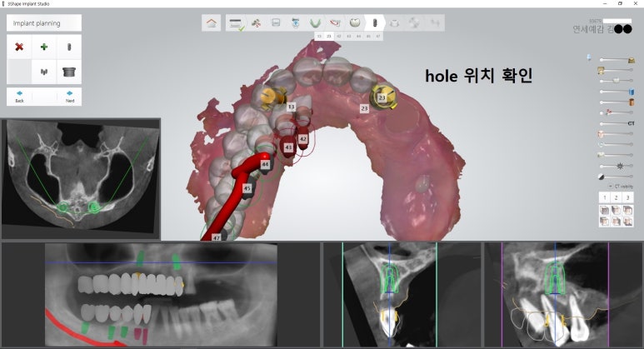Switch to tooth 47 tab
The width and height of the screenshot is (644, 349).
378,36
